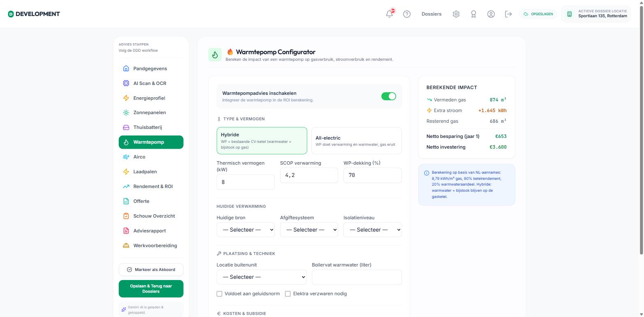Click the Netto besparing value €653

point(501,136)
